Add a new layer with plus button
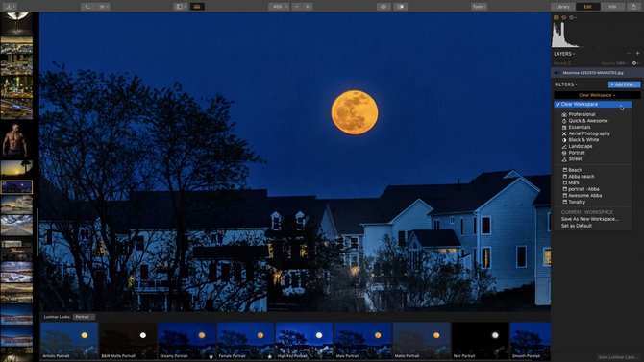Screen dimensions: 644x362 click(638, 54)
